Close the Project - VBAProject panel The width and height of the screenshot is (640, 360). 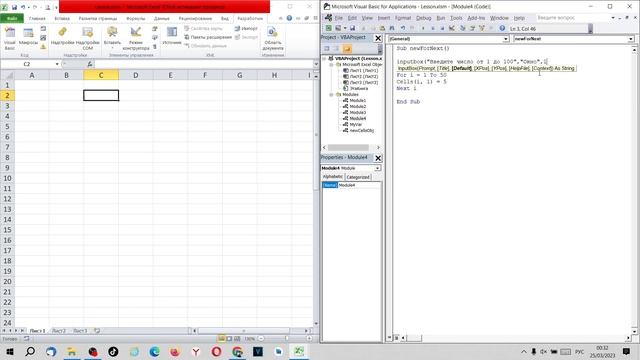click(x=378, y=38)
